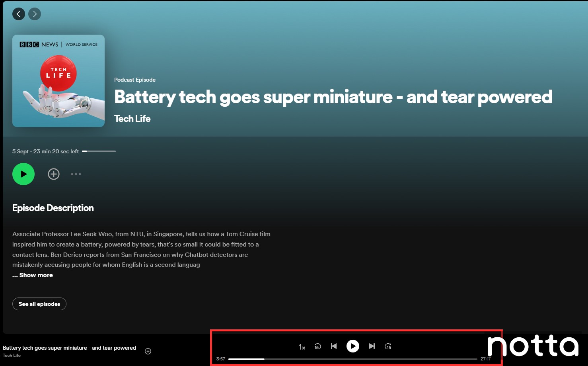Click the '5 Sept · 23 min 20 sec left' text
This screenshot has width=588, height=366.
[x=46, y=151]
